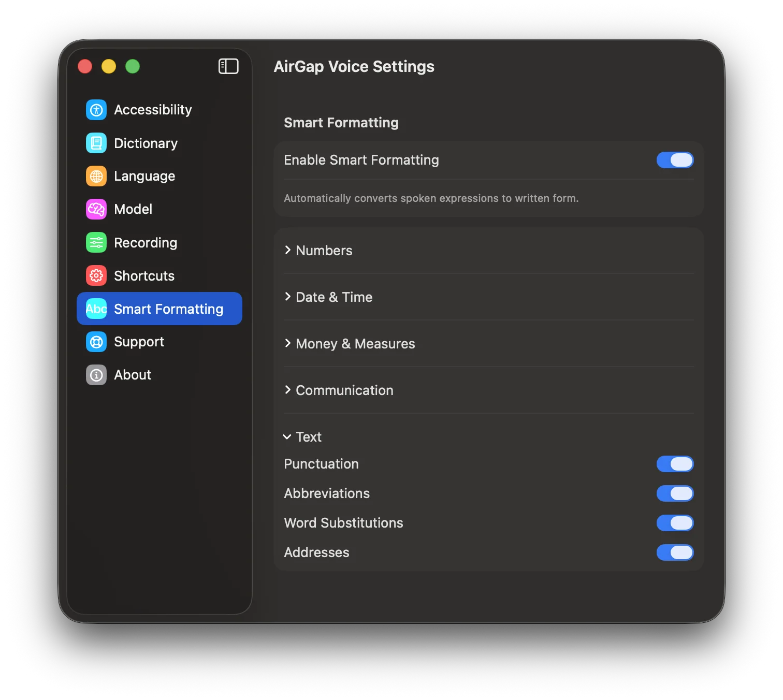Close the window with red button
783x700 pixels.
(x=85, y=66)
